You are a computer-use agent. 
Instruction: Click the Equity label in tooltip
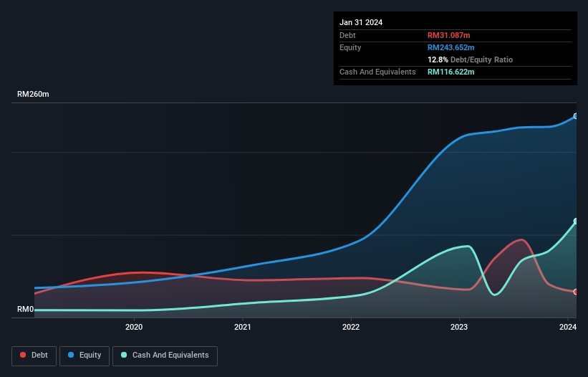(x=350, y=47)
